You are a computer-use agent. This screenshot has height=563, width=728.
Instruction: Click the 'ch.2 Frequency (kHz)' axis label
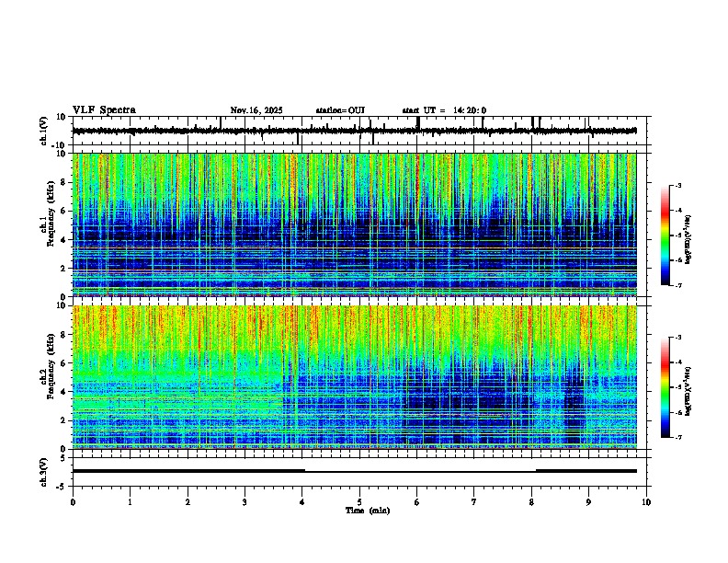coord(48,366)
